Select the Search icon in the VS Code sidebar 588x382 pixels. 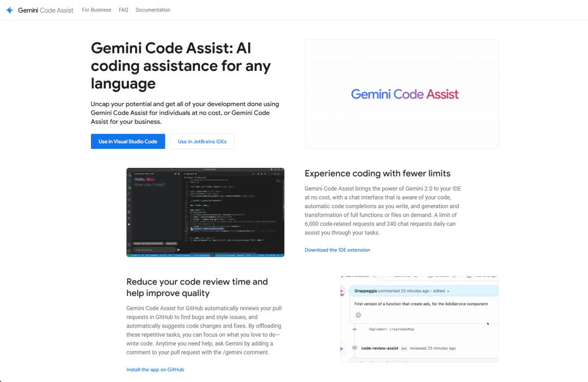tap(129, 181)
